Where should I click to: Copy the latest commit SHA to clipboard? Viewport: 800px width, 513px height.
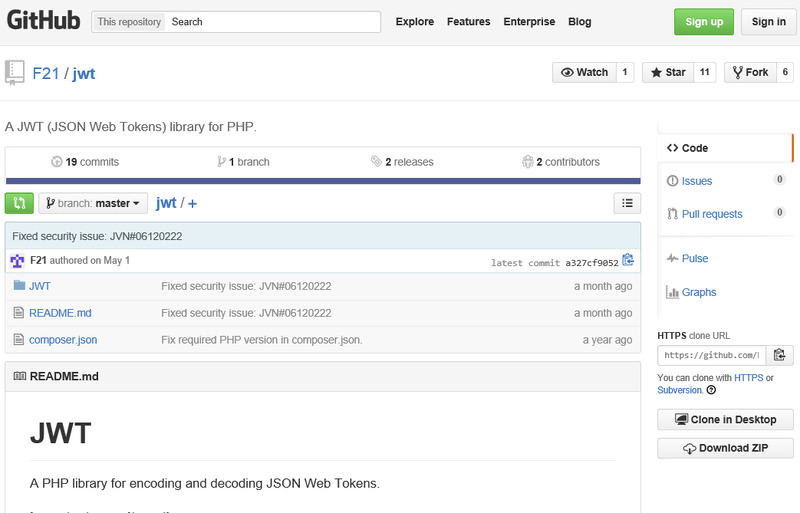628,260
